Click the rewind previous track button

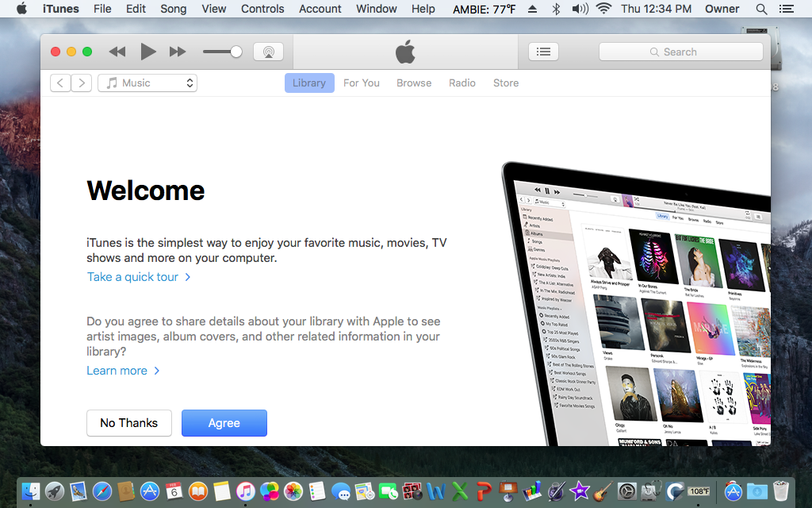117,52
